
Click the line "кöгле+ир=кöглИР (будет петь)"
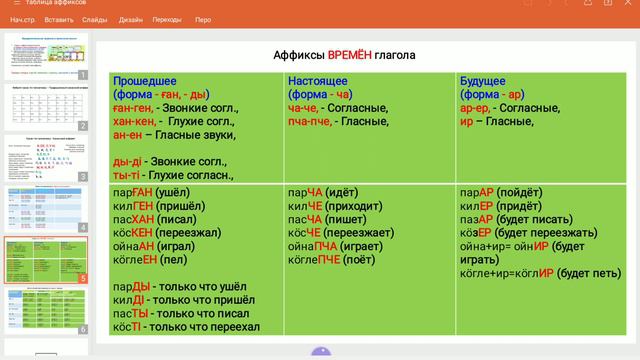(x=541, y=273)
